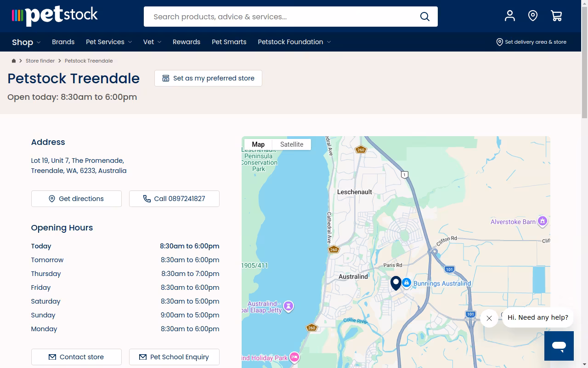Open the chat widget button
The height and width of the screenshot is (368, 588).
[x=559, y=346]
